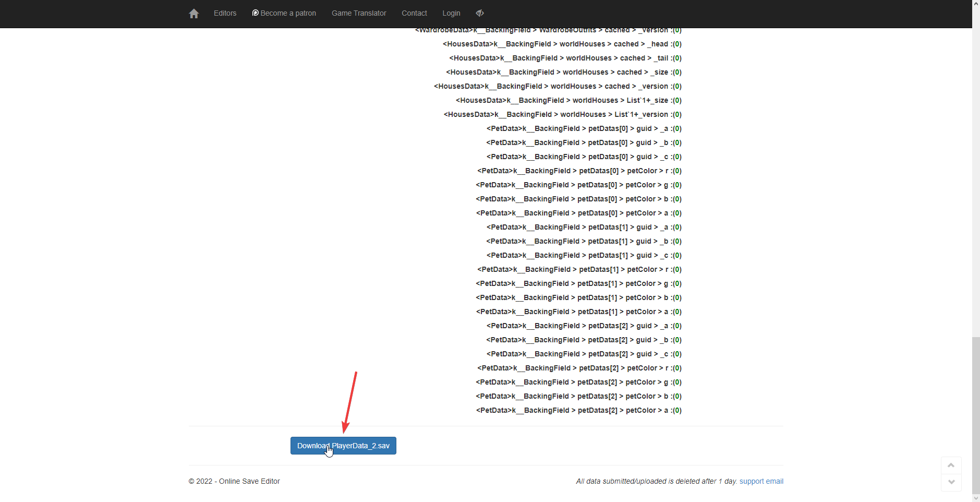Edit worldHouses List`1+_version value
This screenshot has width=980, height=502.
coord(677,114)
